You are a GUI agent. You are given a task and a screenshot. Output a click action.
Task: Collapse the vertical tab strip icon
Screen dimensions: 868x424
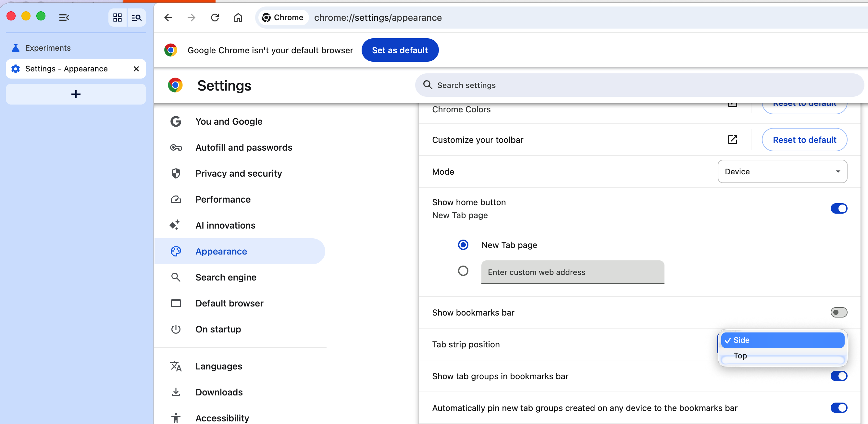tap(64, 18)
